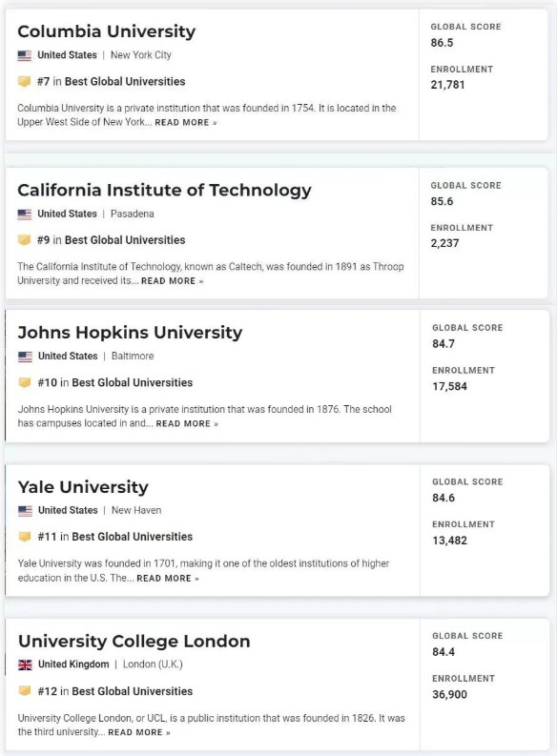This screenshot has height=756, width=557.
Task: Click Best Global Universities link for UCL
Action: click(x=133, y=691)
